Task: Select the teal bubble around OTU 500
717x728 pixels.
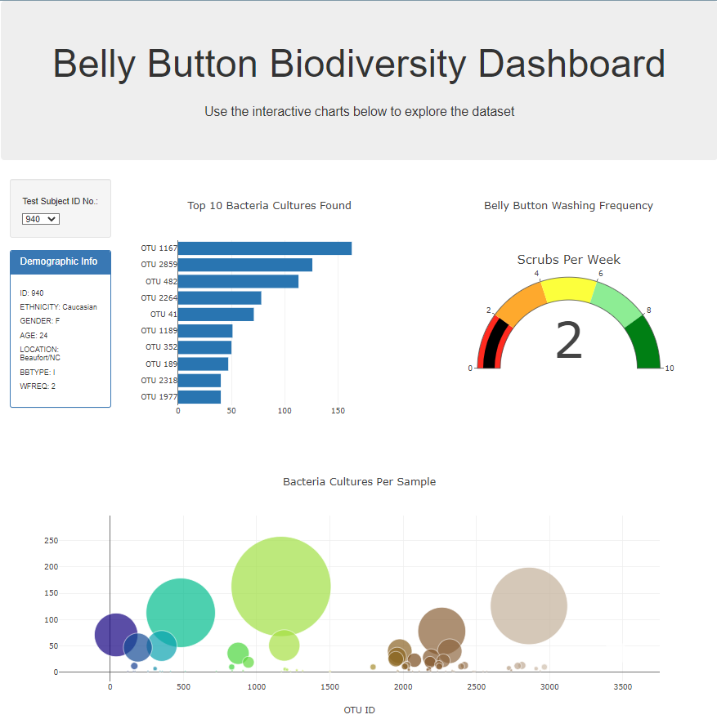Action: 181,611
